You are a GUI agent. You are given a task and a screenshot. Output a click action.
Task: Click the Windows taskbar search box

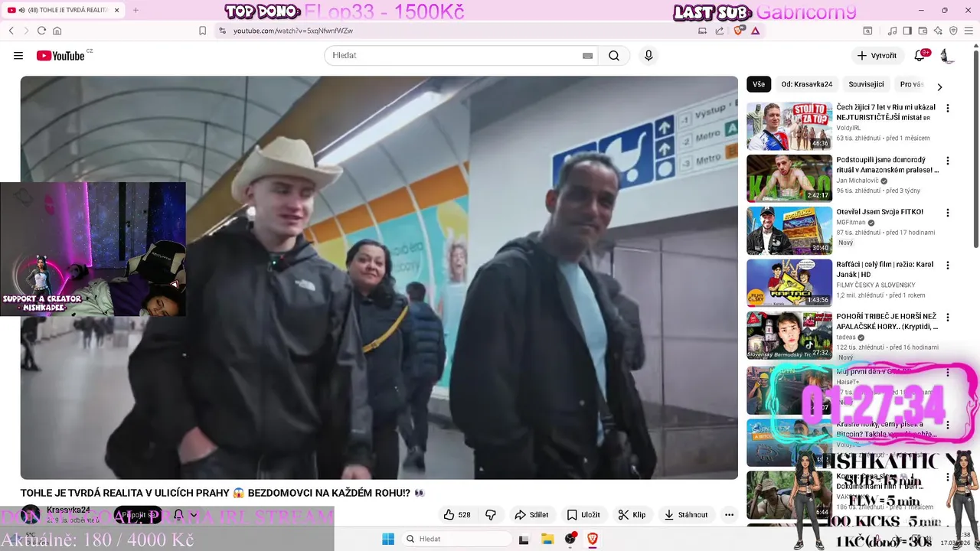[x=456, y=539]
